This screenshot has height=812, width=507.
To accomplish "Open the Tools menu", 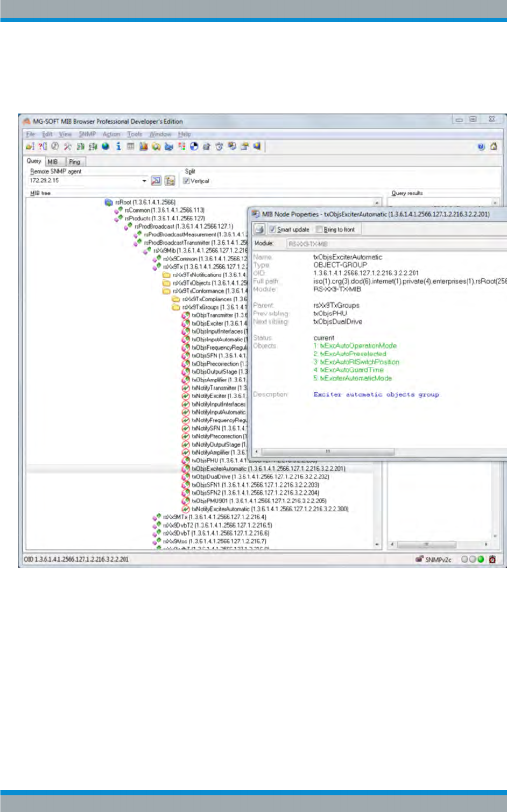I will [135, 134].
